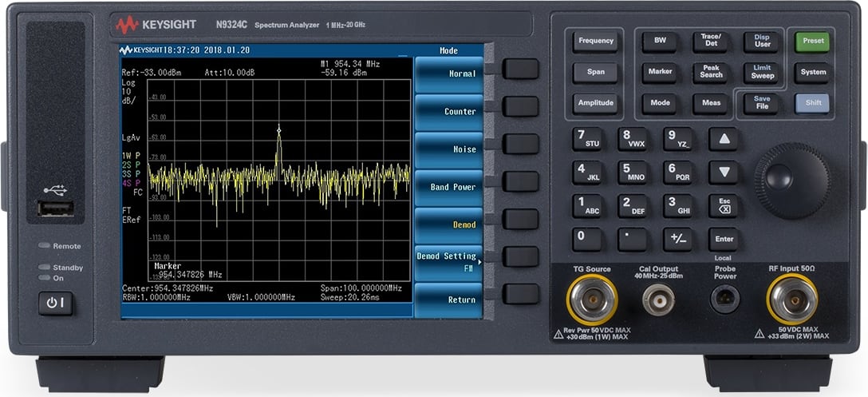
Task: Tap the hardware button beside Return
Action: click(520, 294)
